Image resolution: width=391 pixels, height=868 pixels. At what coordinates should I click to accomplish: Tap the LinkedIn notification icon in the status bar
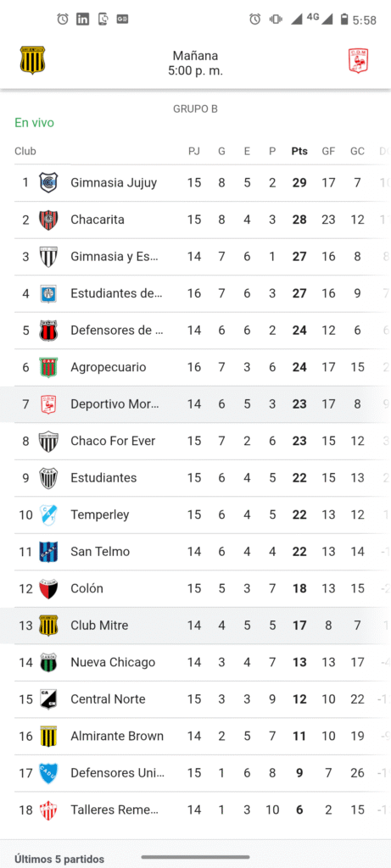(82, 19)
